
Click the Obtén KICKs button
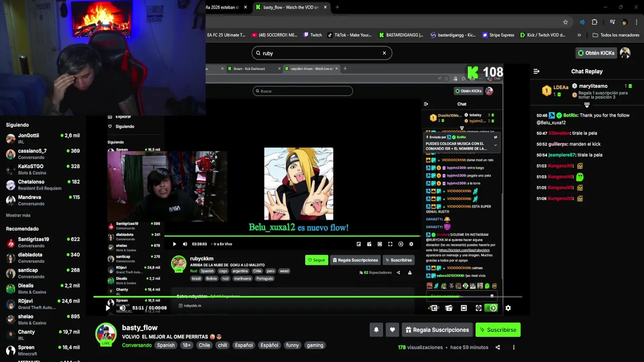(x=596, y=53)
